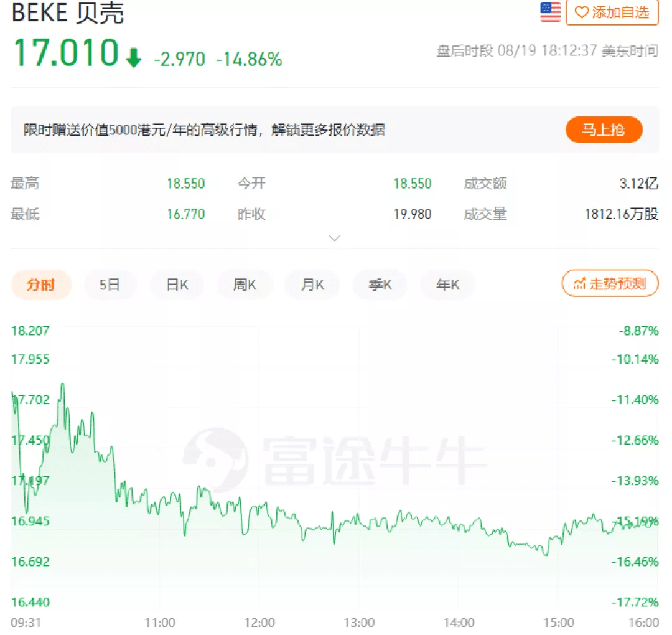Click the 16.945 price axis label
672x635 pixels.
click(x=30, y=521)
